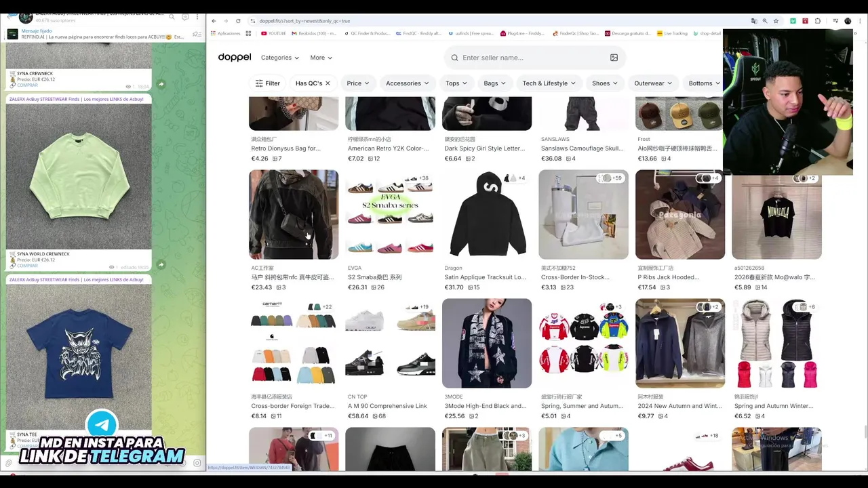Open the pinned messages list icon

pyautogui.click(x=197, y=34)
